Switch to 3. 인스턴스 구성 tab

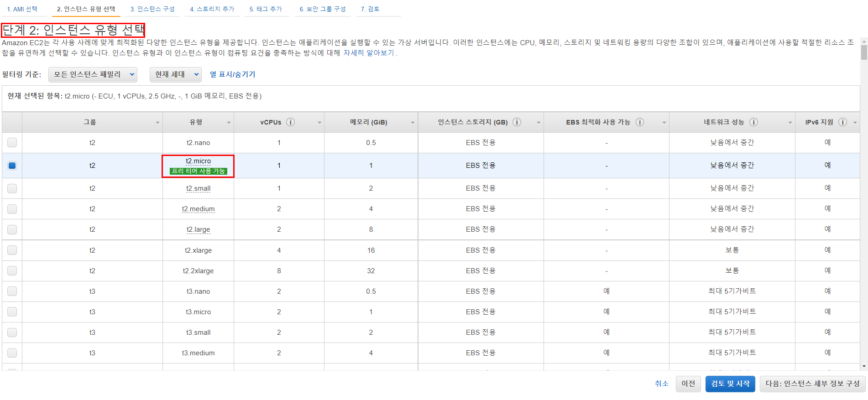(x=152, y=9)
